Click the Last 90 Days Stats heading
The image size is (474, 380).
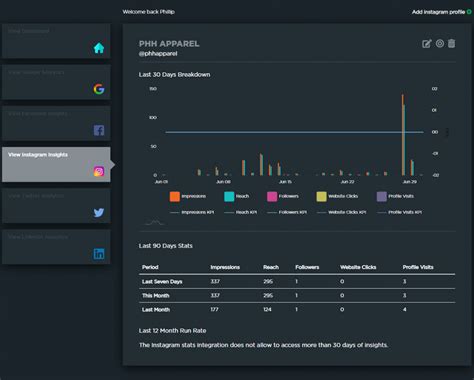click(x=166, y=246)
